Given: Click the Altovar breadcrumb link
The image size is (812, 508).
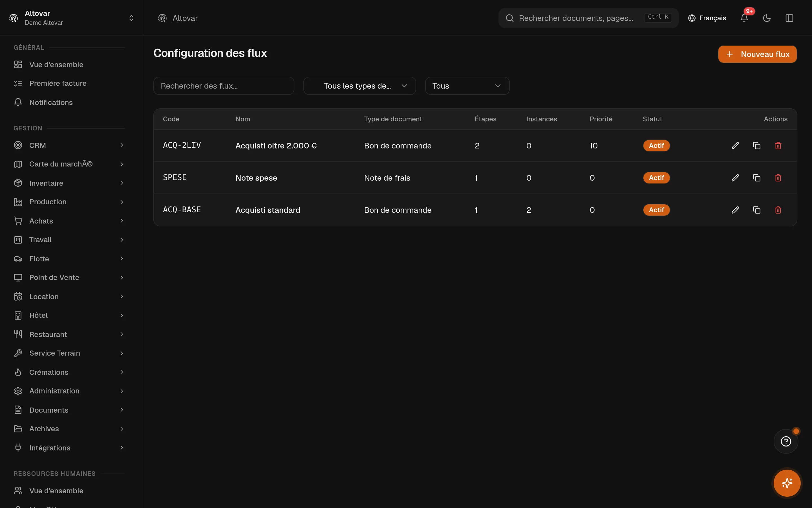Looking at the screenshot, I should point(185,18).
